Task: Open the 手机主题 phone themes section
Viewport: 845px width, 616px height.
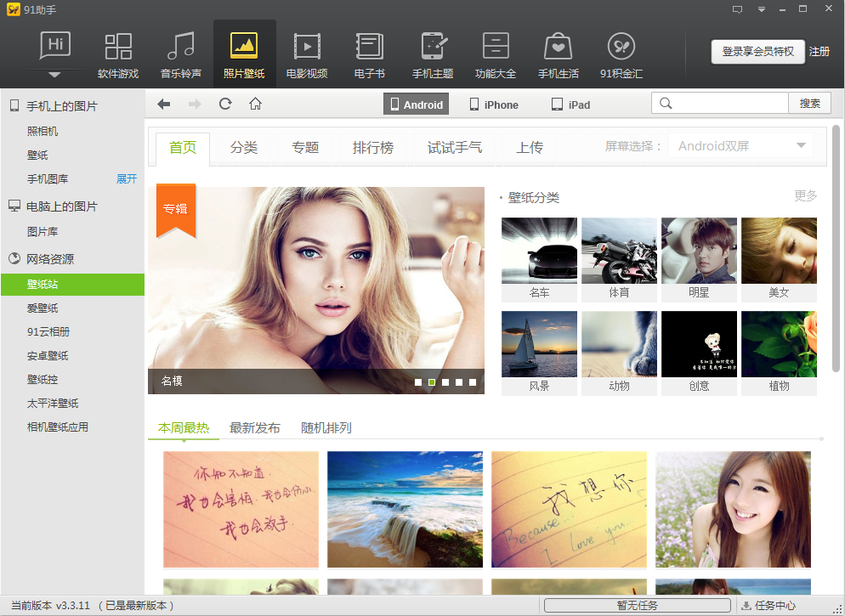Action: coord(433,56)
